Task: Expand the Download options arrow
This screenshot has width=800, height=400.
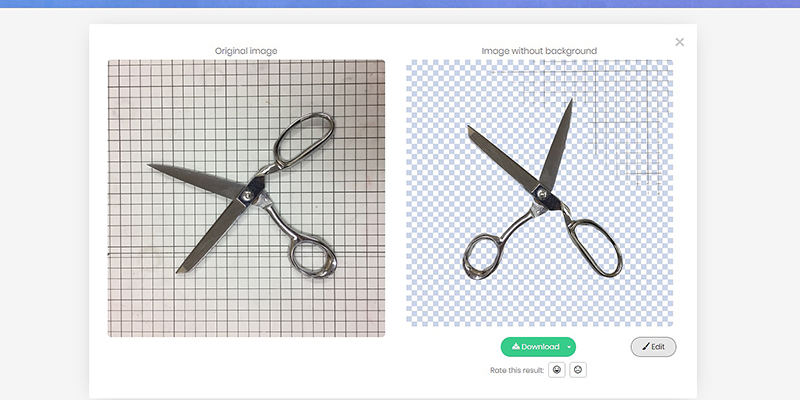Action: click(x=569, y=347)
